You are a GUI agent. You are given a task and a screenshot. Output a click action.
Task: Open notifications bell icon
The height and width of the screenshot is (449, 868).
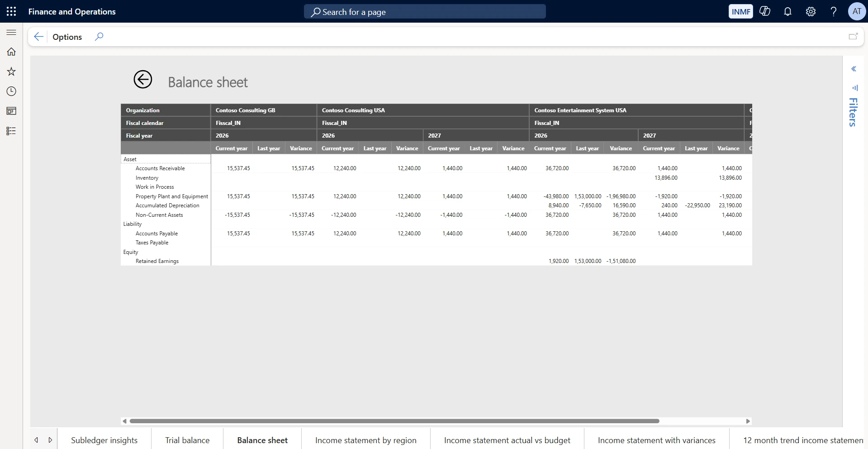787,12
